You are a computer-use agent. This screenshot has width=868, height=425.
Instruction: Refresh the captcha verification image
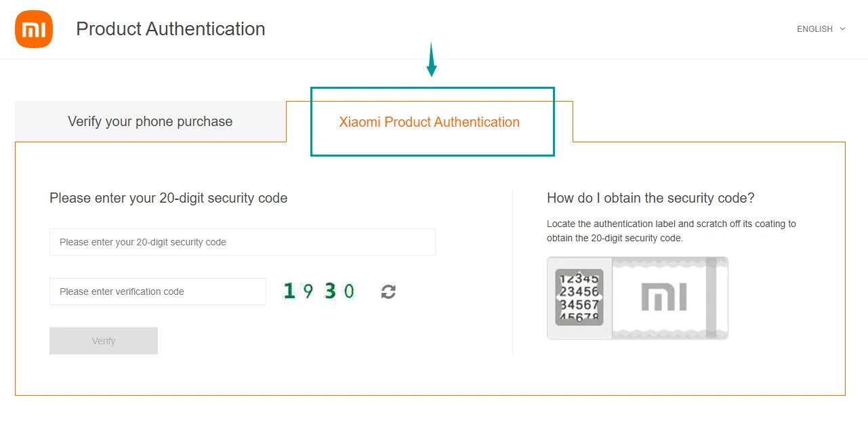pos(388,291)
